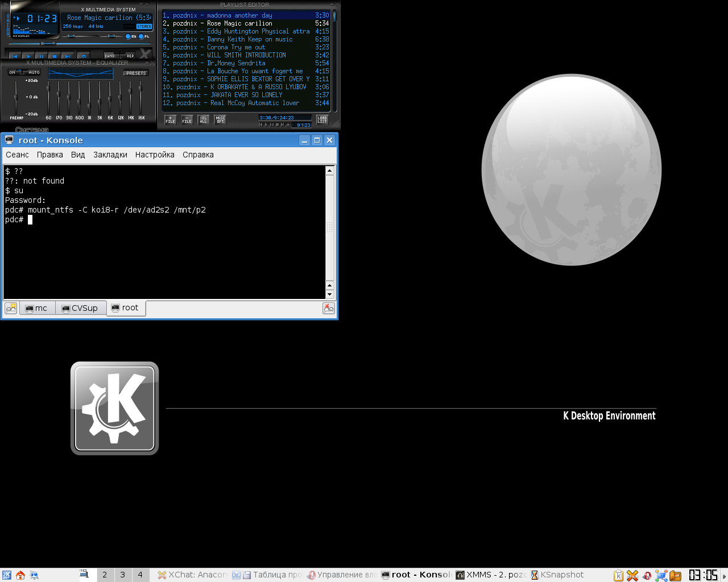Click the new session icon in Konsole
The height and width of the screenshot is (582, 728).
coord(11,308)
